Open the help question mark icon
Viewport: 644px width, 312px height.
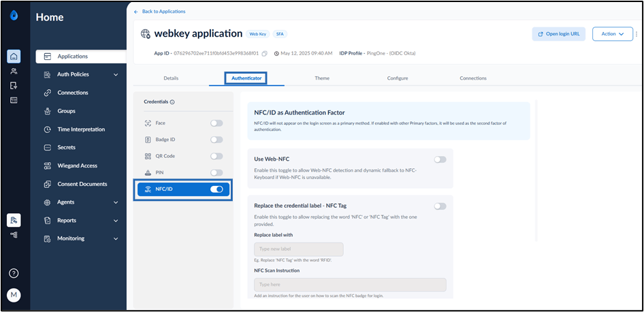pos(14,273)
